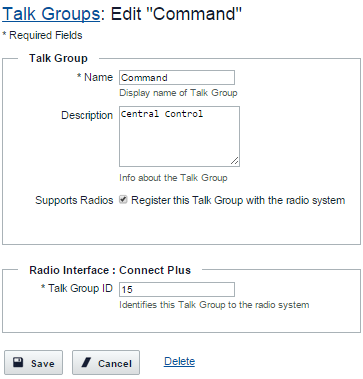Open the Talk Groups breadcrumb link

[x=51, y=14]
